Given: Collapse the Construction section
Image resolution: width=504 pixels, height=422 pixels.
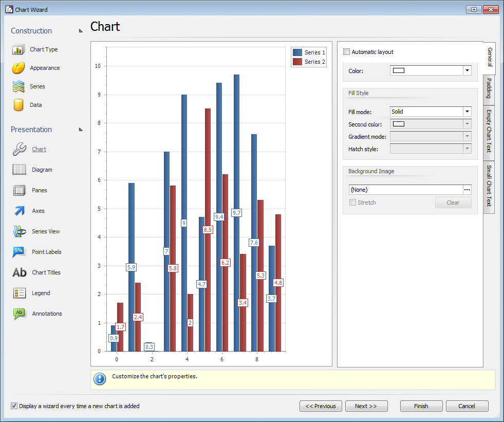Looking at the screenshot, I should point(81,31).
